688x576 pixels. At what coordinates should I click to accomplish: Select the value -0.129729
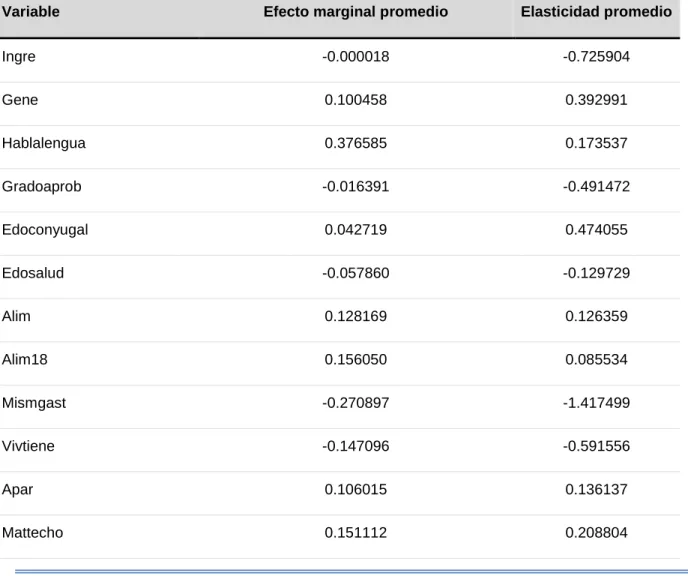pos(596,273)
